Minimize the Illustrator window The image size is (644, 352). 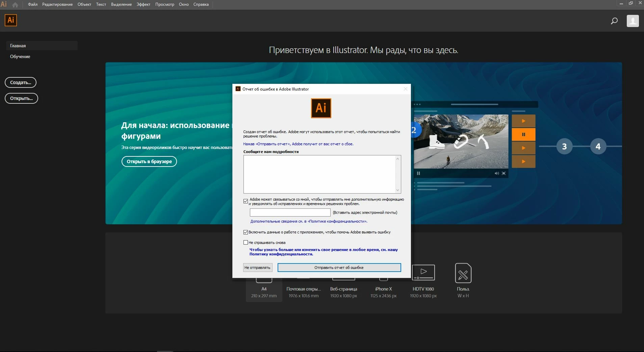[621, 3]
